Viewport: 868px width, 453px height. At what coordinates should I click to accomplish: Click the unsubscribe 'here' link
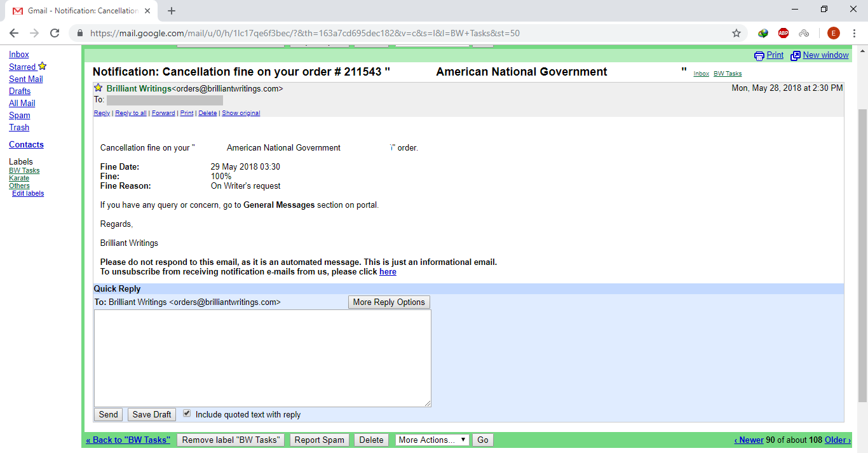pyautogui.click(x=388, y=272)
